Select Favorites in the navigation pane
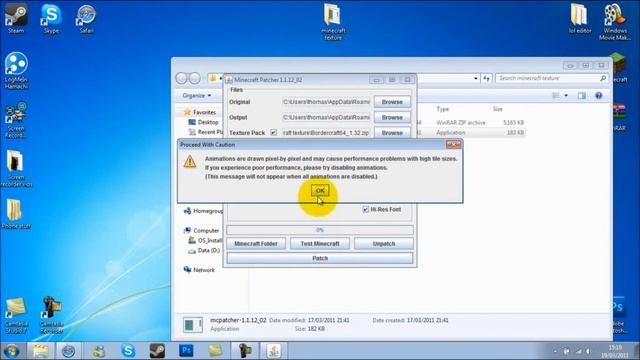 200,112
